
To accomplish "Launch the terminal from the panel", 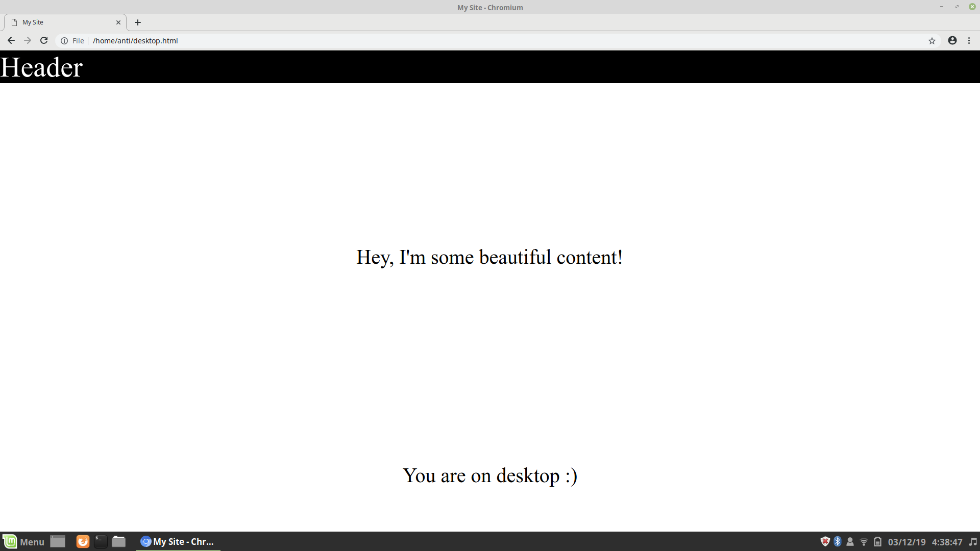I will point(101,542).
